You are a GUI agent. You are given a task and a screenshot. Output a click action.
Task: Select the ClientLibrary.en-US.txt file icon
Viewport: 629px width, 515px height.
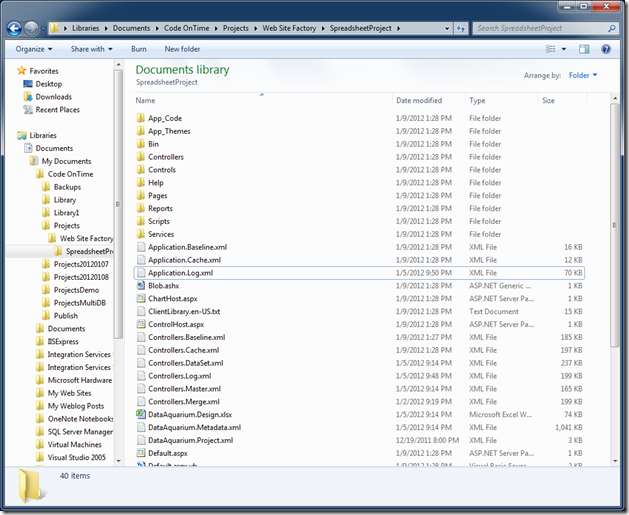click(x=140, y=311)
